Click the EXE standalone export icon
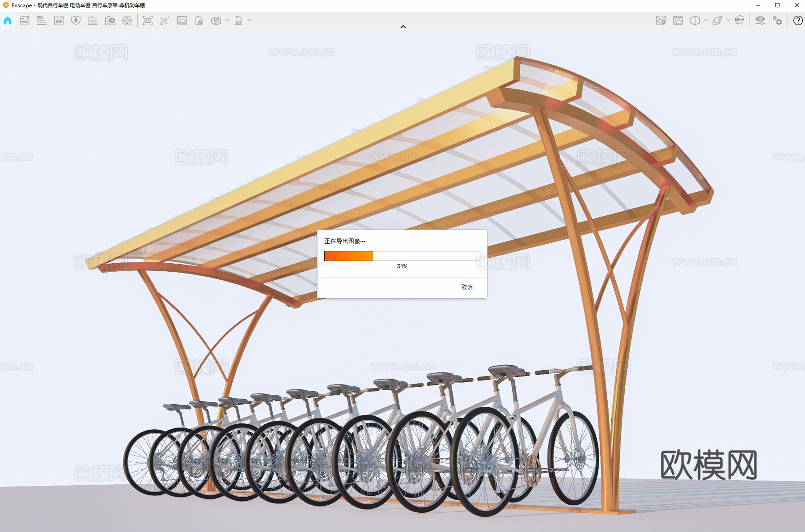 point(238,21)
